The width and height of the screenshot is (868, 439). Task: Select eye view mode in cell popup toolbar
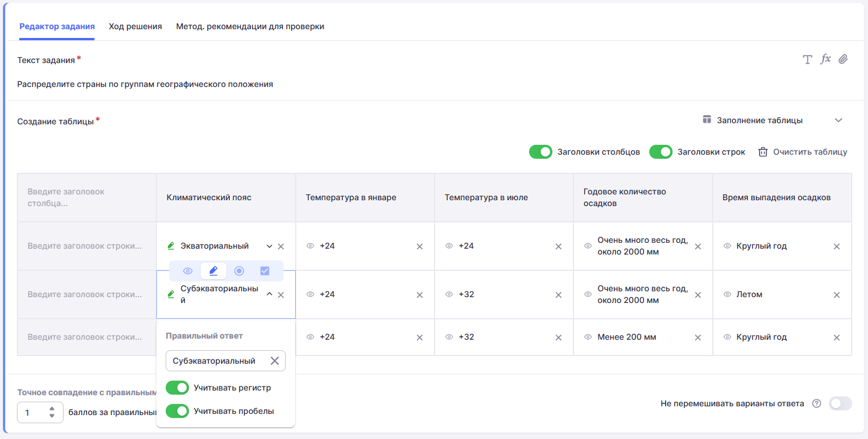point(188,271)
